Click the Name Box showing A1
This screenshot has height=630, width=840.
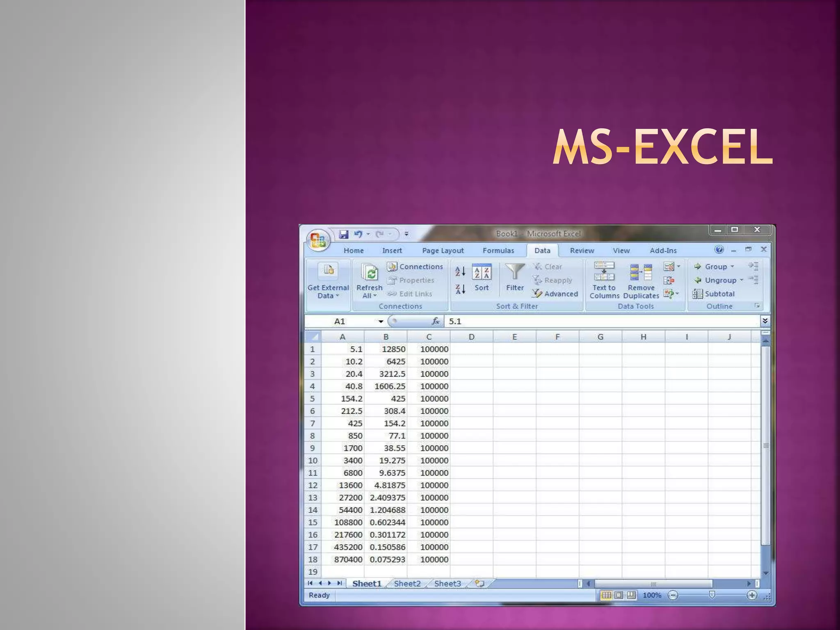click(340, 322)
